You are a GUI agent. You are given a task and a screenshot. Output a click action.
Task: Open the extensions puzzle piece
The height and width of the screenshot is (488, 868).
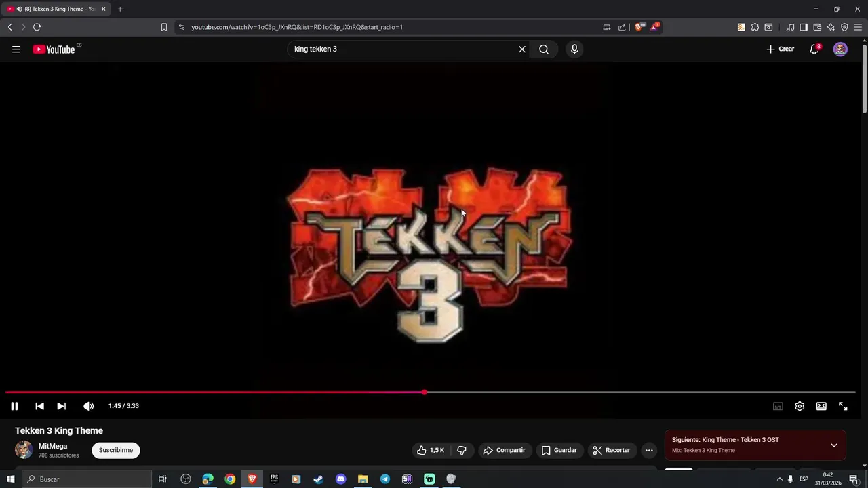[755, 27]
